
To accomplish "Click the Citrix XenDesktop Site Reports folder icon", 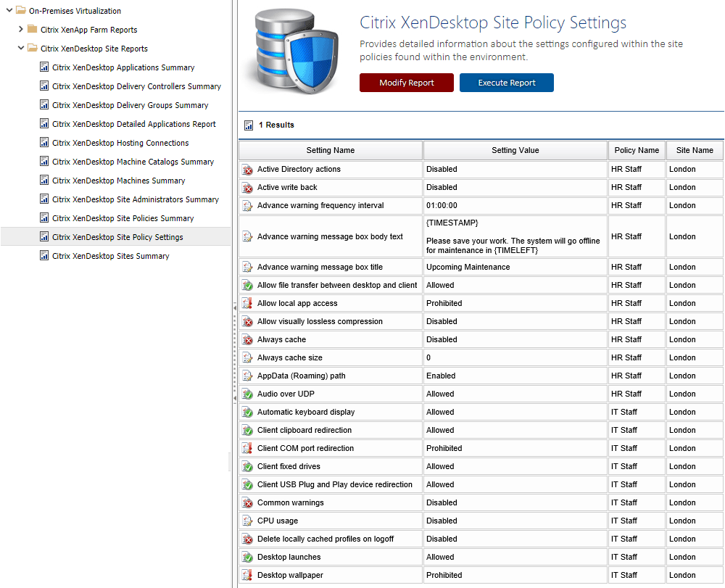I will coord(33,48).
